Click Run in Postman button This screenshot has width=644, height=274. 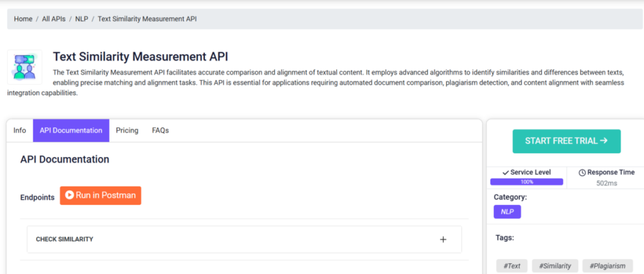(101, 195)
